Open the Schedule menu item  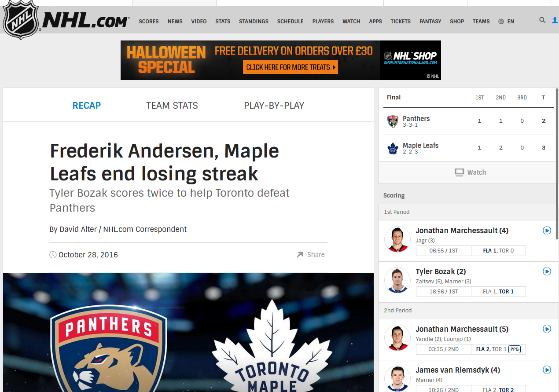tap(290, 21)
